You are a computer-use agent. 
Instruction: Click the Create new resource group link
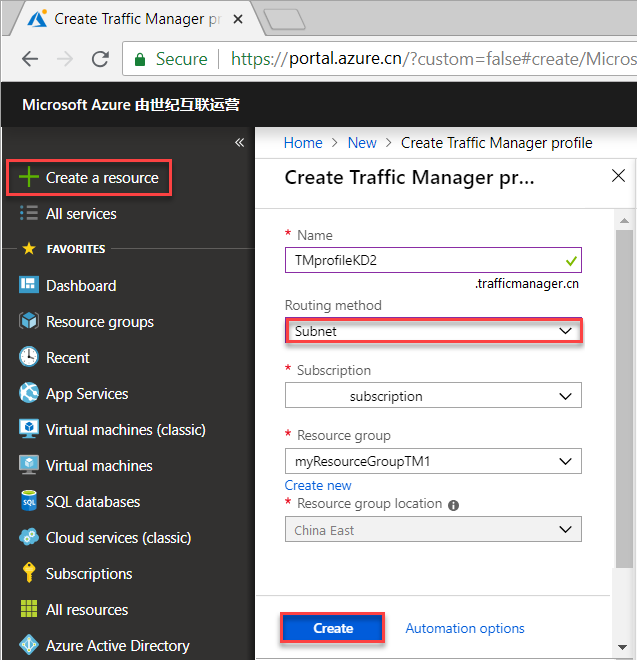click(318, 485)
